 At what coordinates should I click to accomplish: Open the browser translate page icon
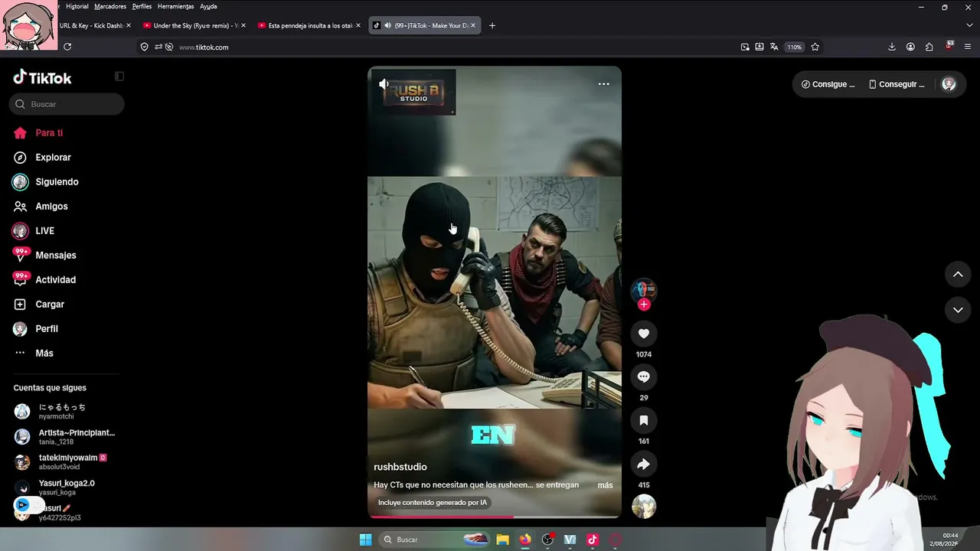click(x=774, y=47)
